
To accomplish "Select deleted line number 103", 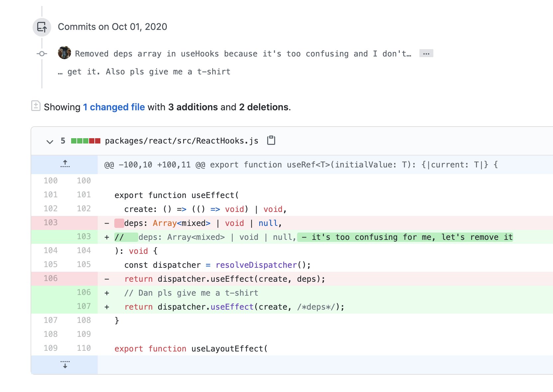I will coord(51,223).
